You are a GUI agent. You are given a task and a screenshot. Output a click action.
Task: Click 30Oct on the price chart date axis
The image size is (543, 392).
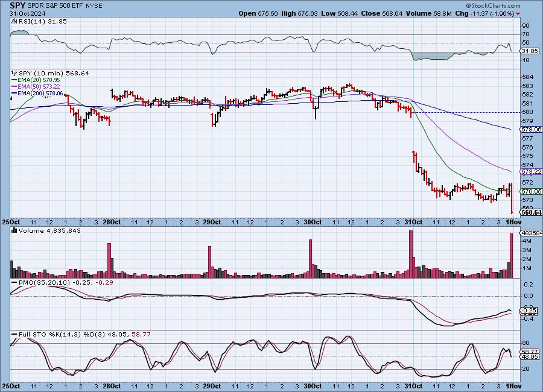click(313, 222)
